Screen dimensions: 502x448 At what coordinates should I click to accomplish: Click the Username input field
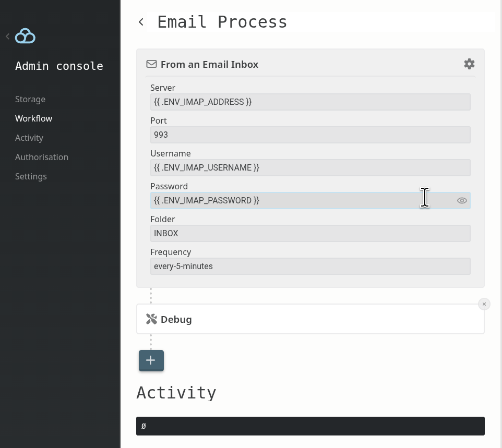pyautogui.click(x=310, y=167)
